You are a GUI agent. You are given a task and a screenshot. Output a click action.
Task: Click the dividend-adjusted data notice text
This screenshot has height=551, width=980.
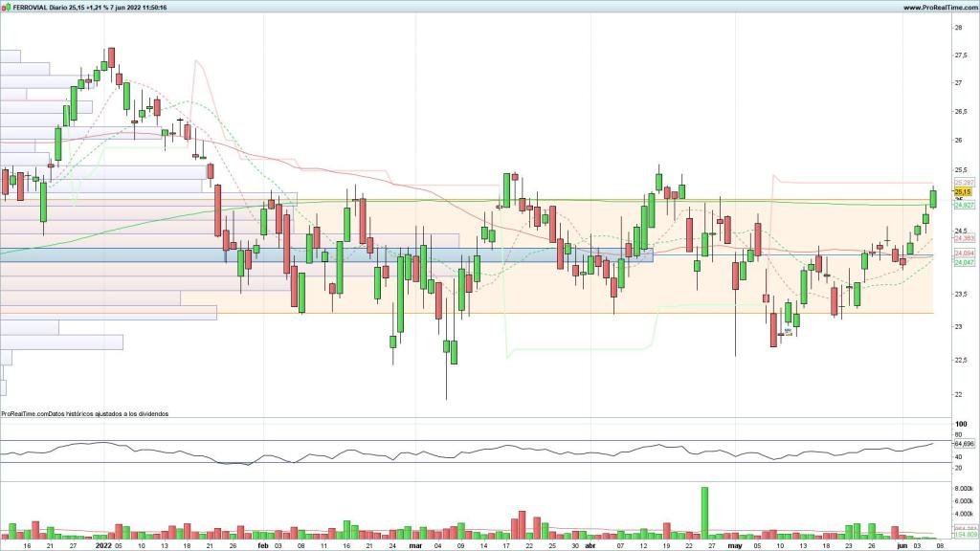(x=85, y=414)
